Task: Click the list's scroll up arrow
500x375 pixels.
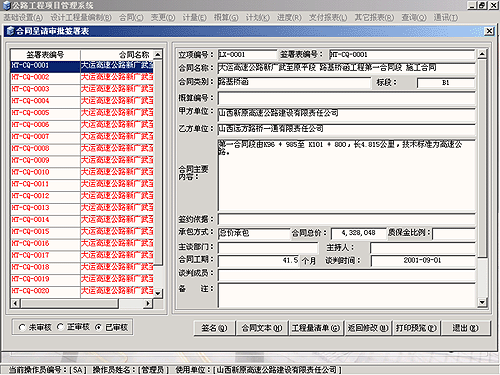Action: (x=158, y=54)
